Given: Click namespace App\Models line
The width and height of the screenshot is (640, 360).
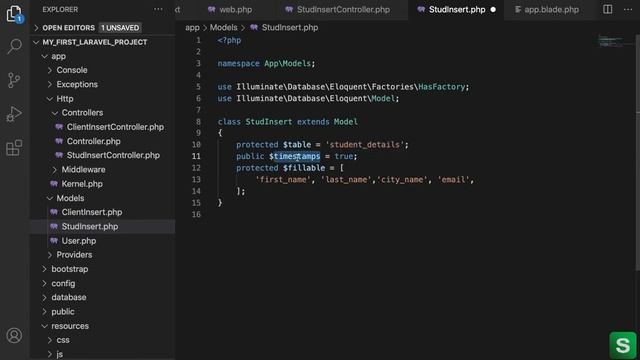Looking at the screenshot, I should 266,64.
